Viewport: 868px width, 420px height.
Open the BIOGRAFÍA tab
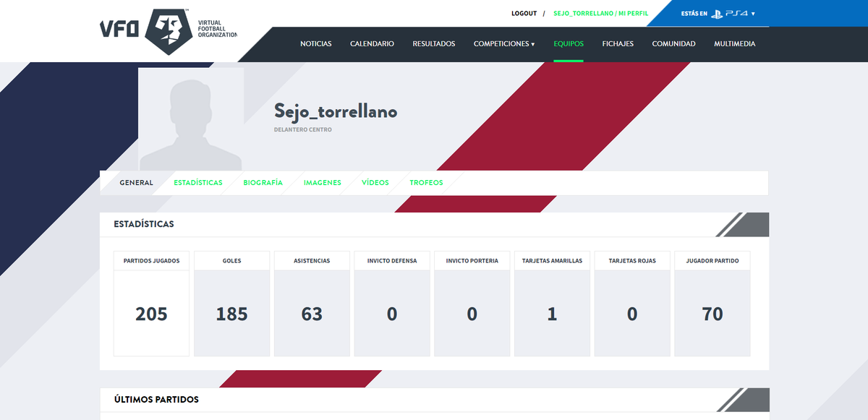pos(263,183)
